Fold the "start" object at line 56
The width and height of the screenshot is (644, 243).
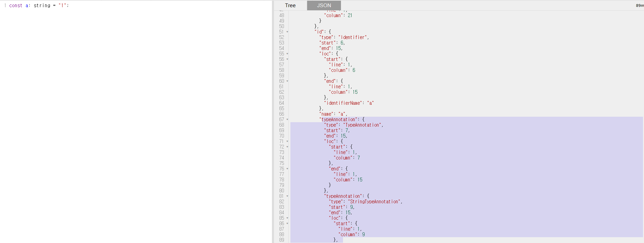pos(287,59)
